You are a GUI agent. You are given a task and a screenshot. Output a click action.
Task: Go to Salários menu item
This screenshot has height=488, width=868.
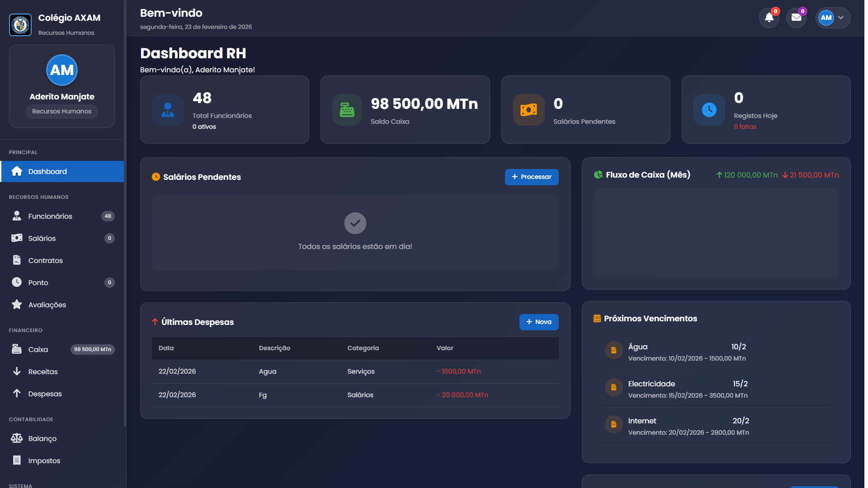pos(42,238)
